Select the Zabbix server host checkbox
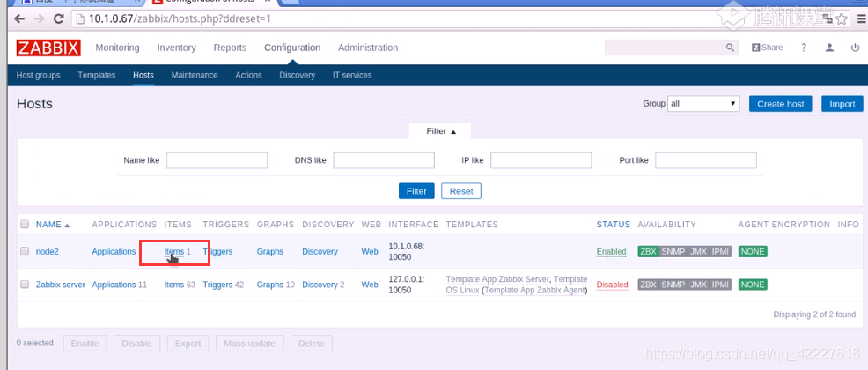 (x=25, y=285)
